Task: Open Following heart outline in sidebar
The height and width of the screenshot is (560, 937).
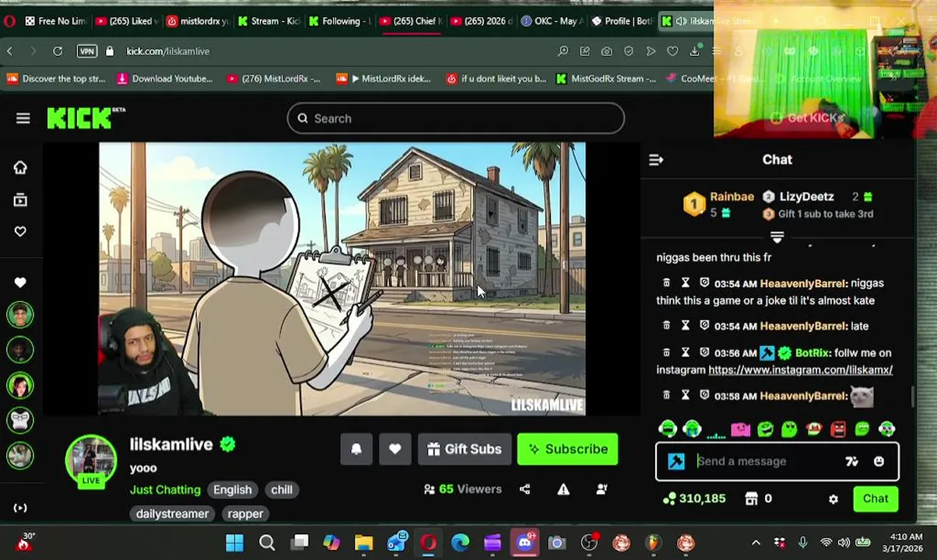Action: coord(20,231)
